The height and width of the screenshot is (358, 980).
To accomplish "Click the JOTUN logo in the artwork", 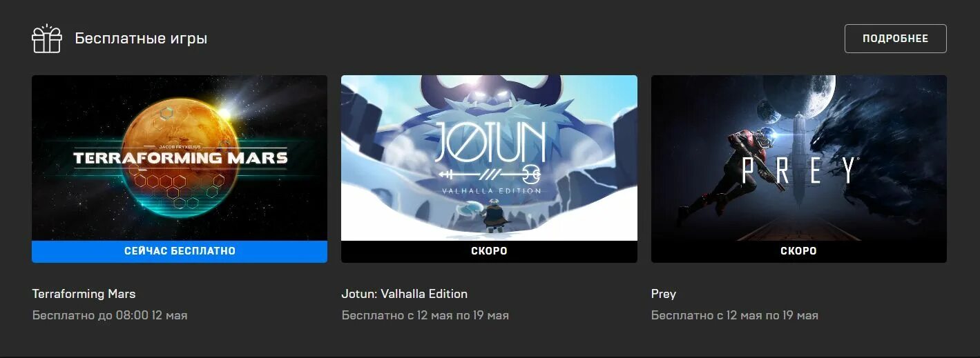I will pyautogui.click(x=489, y=157).
